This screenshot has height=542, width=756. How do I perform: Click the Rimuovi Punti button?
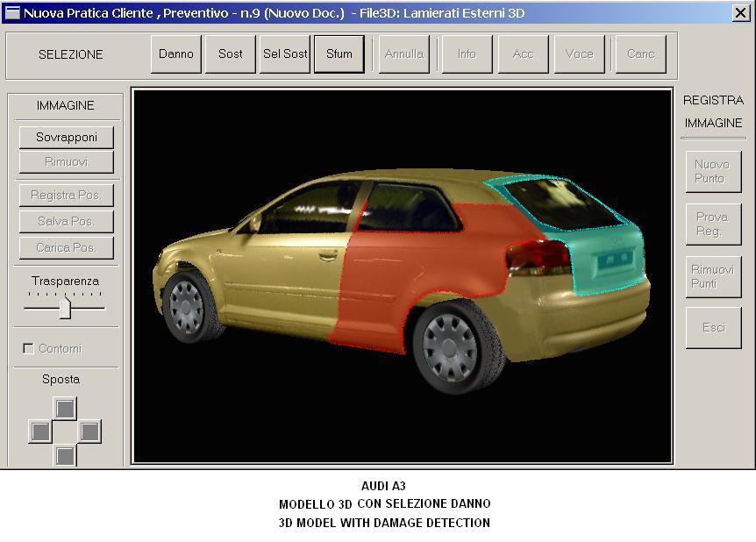714,277
